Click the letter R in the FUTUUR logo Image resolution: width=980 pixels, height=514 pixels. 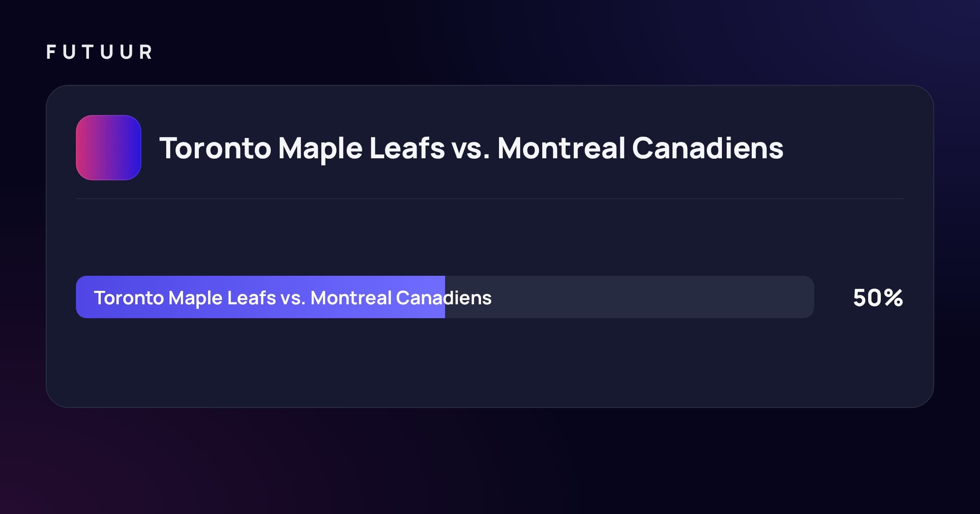click(146, 52)
